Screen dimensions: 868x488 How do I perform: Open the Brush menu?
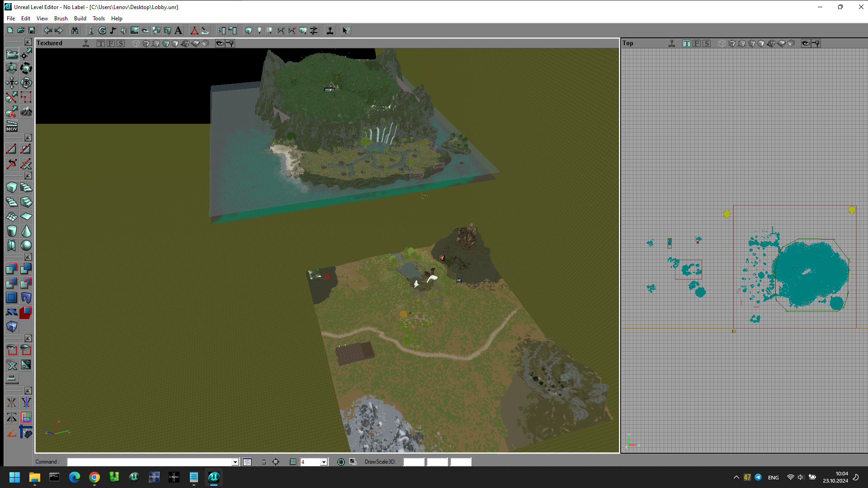tap(61, 19)
